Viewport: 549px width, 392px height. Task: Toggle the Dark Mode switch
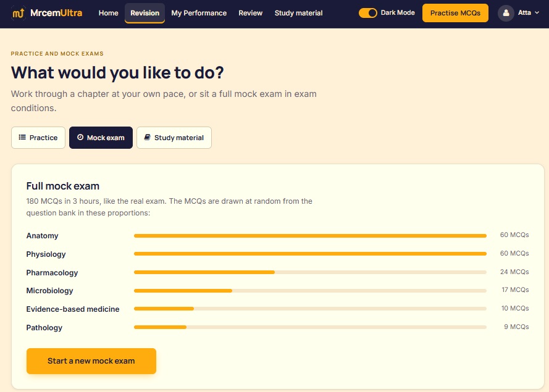coord(367,13)
